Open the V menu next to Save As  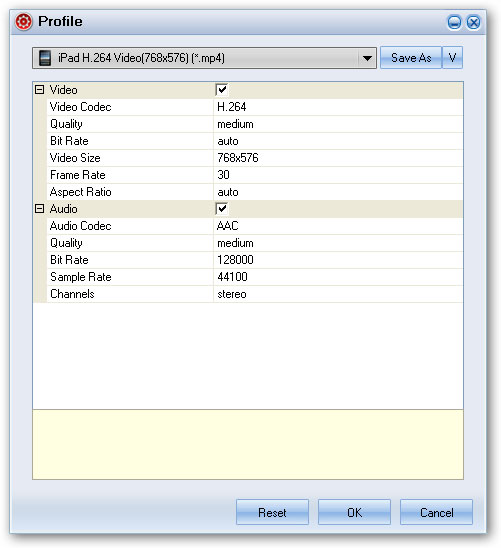coord(452,58)
